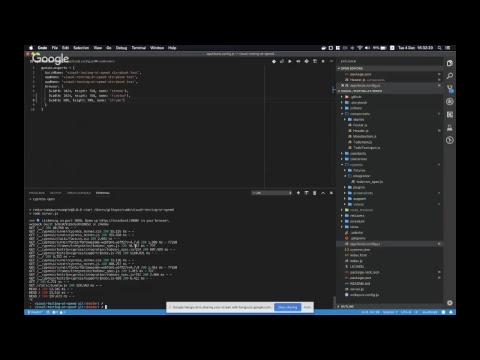Click the split editor icon in the editor toolbar
This screenshot has width=480, height=360.
(315, 61)
